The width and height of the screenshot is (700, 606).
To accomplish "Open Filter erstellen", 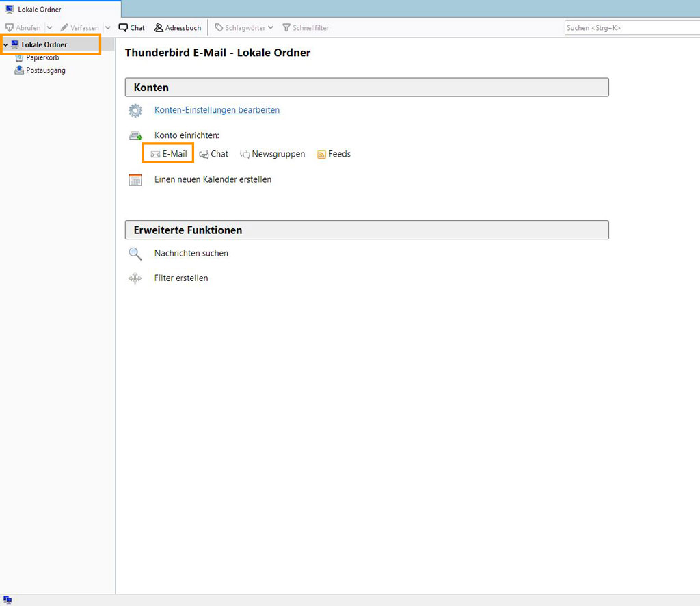I will pos(181,278).
